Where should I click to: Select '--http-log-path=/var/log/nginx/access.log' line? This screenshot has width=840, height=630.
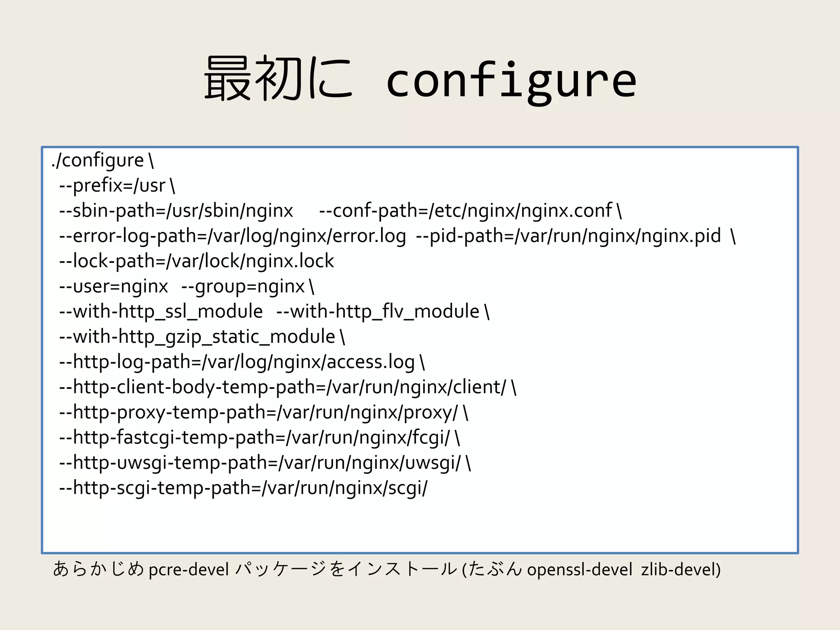(242, 363)
